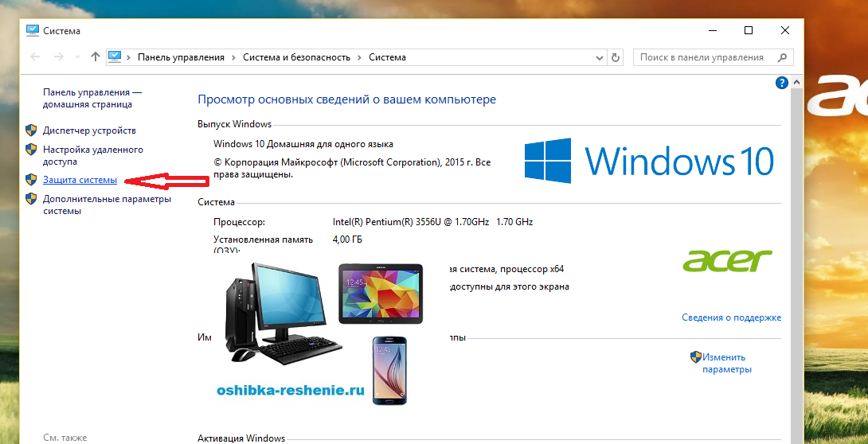Screen dimensions: 868x444
Task: Expand the recent locations dropdown arrow
Action: click(77, 57)
